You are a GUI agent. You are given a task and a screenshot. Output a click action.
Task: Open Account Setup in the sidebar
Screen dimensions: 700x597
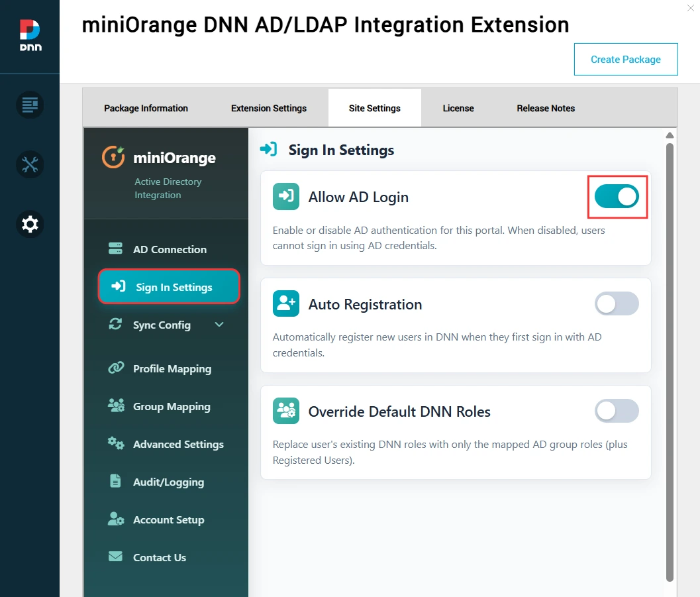click(x=170, y=519)
